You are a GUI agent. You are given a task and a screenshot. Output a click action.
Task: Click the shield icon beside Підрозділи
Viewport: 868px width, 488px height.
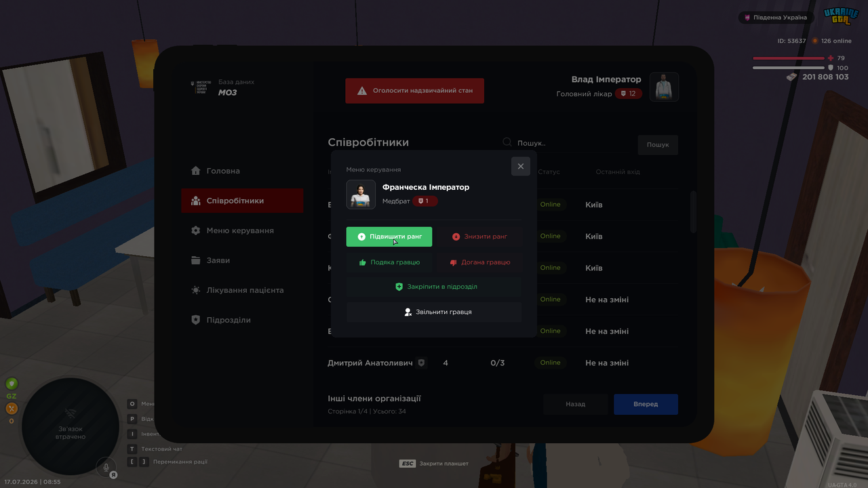coord(196,320)
